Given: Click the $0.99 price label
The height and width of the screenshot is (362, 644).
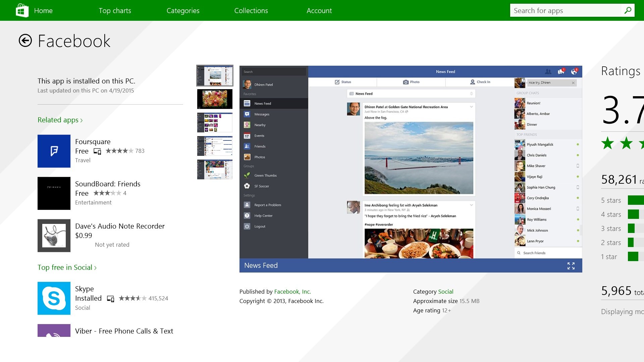Looking at the screenshot, I should (84, 236).
